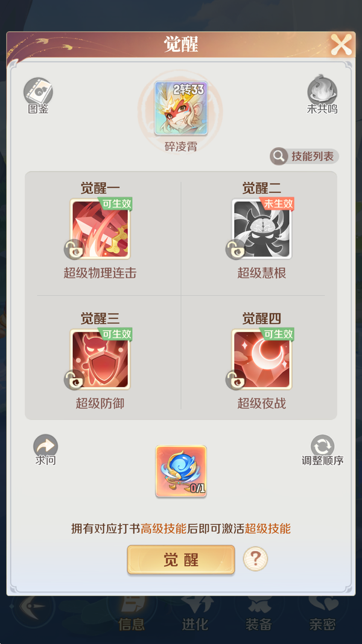The width and height of the screenshot is (362, 644).
Task: Close the 觉醒 panel with X
Action: [341, 45]
